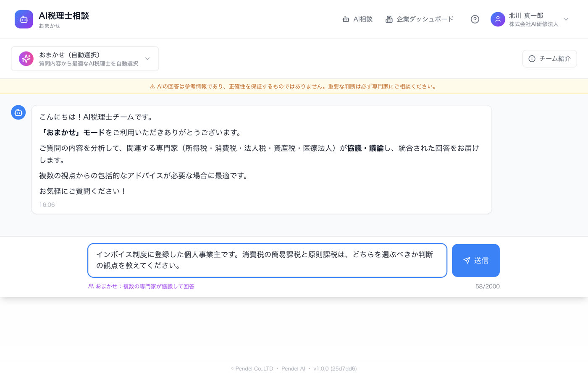Click the 16:06 message timestamp
Image resolution: width=588 pixels, height=376 pixels.
(x=47, y=205)
